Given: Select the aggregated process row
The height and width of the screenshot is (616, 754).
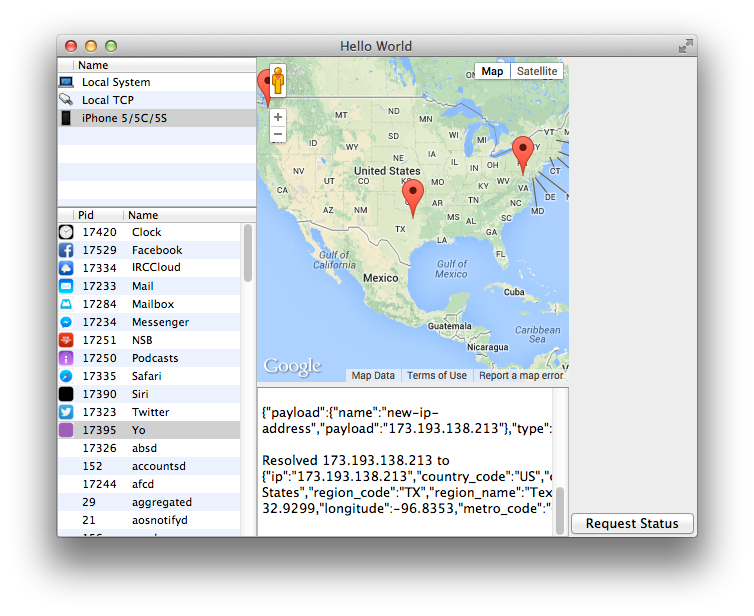Looking at the screenshot, I should pyautogui.click(x=149, y=502).
